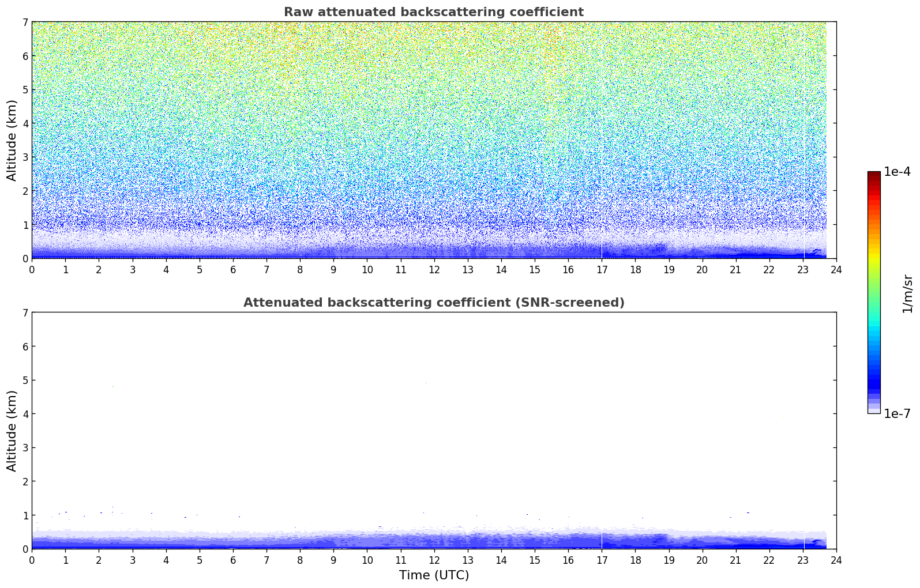Screen dimensions: 920x588
Task: Click the 7 km tick on bottom plot
Action: (x=25, y=312)
